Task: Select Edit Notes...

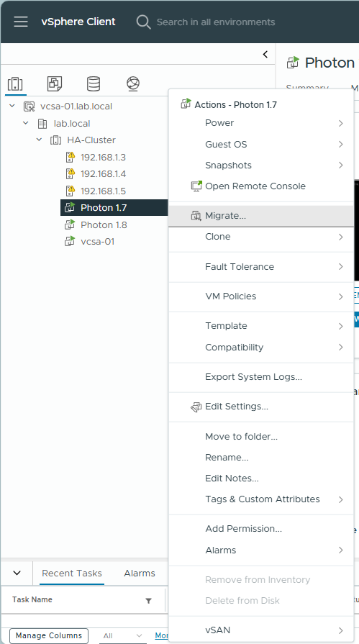Action: [261, 478]
